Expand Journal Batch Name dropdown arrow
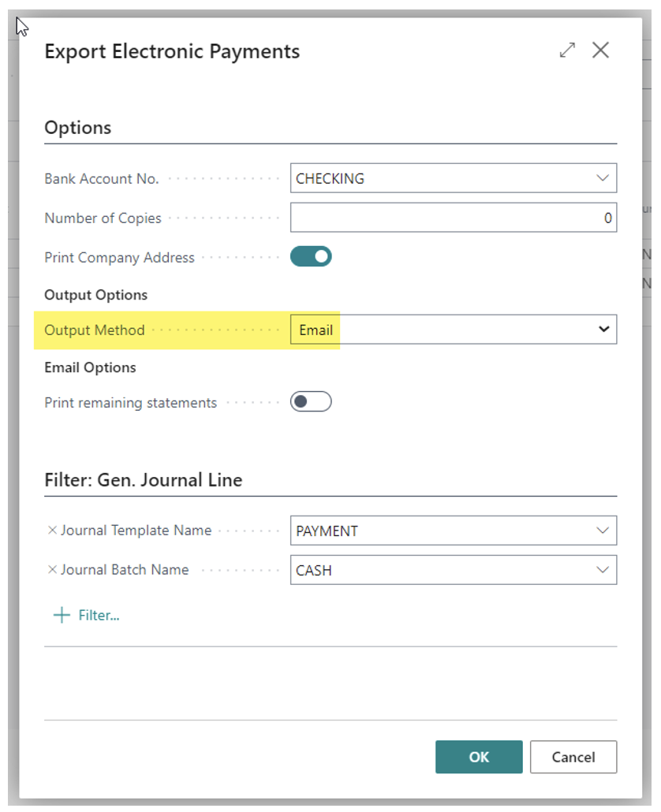 603,570
